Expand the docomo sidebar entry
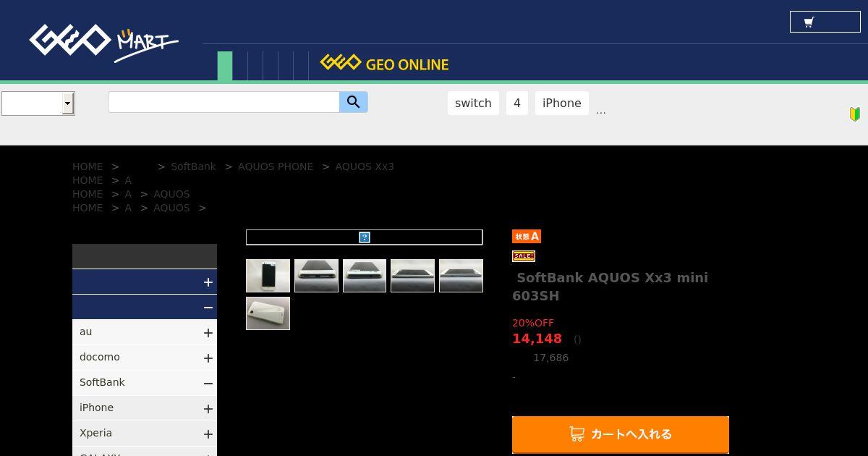Image resolution: width=868 pixels, height=456 pixels. pos(208,358)
